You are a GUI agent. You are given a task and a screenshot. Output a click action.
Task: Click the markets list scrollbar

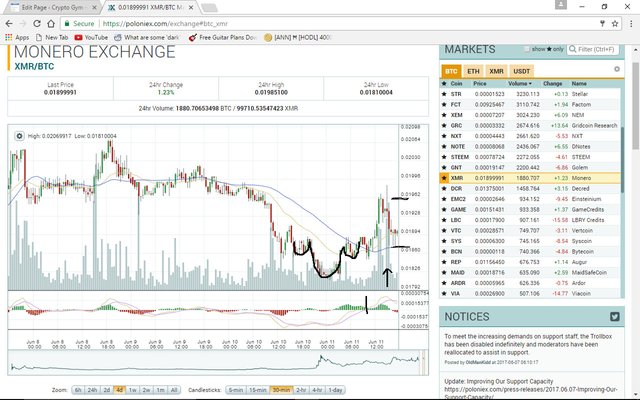click(x=622, y=159)
